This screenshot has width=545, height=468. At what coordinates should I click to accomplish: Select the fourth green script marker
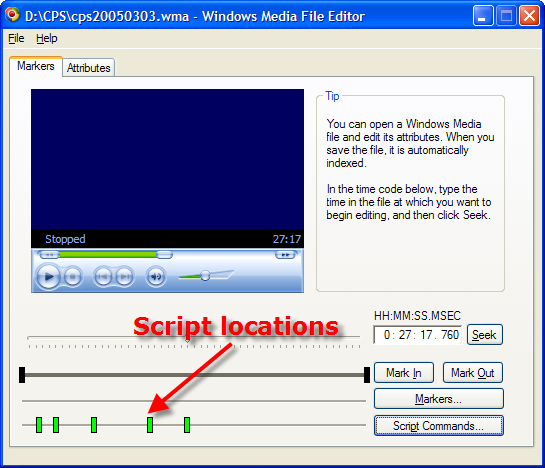coord(150,425)
